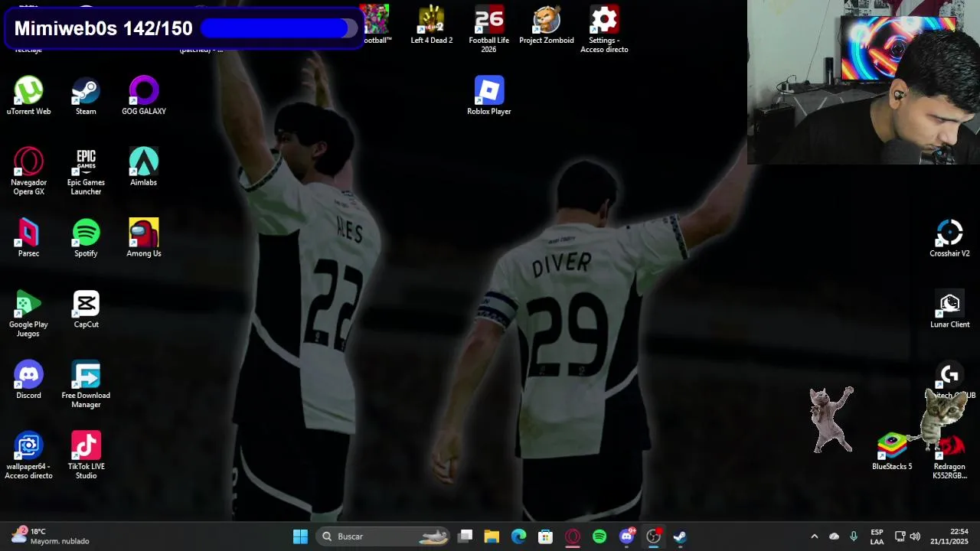Image resolution: width=980 pixels, height=551 pixels.
Task: Open Football Life 2026 shortcut
Action: pyautogui.click(x=489, y=29)
